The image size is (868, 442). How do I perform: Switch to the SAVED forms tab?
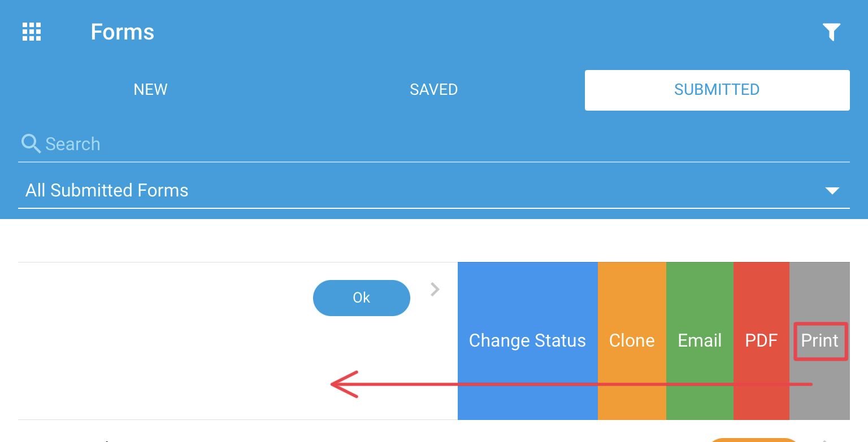[x=433, y=89]
